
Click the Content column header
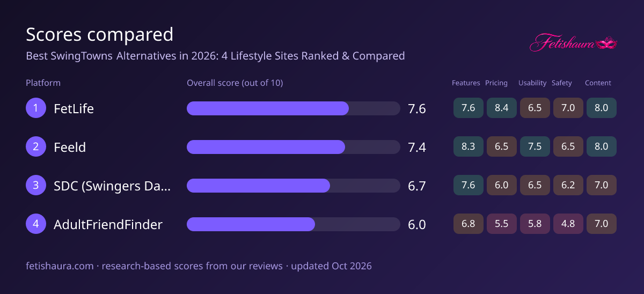[x=598, y=83]
